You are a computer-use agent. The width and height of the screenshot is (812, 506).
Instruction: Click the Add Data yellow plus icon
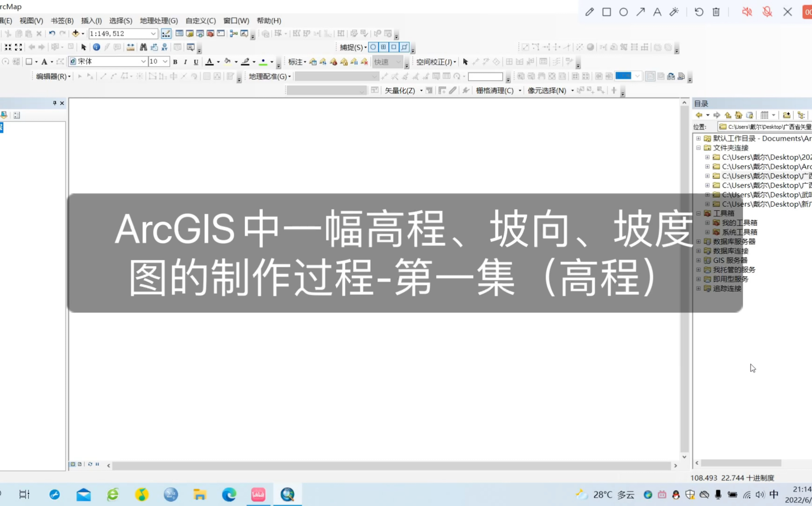[75, 33]
